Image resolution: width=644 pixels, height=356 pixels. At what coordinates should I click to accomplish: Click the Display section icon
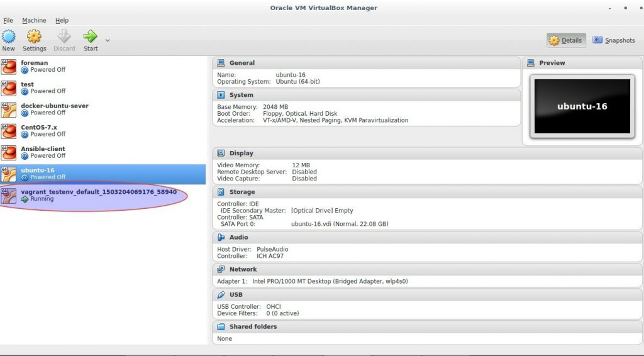[x=221, y=153]
